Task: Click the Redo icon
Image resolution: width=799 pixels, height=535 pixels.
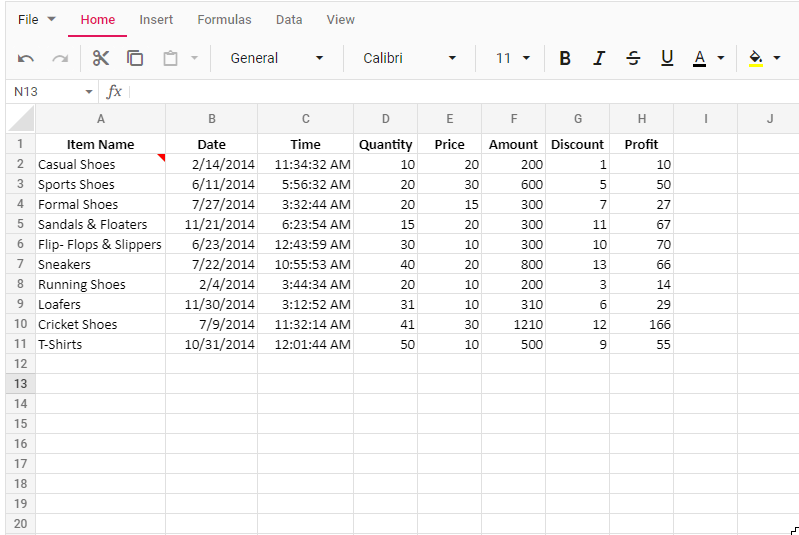Action: (x=60, y=59)
